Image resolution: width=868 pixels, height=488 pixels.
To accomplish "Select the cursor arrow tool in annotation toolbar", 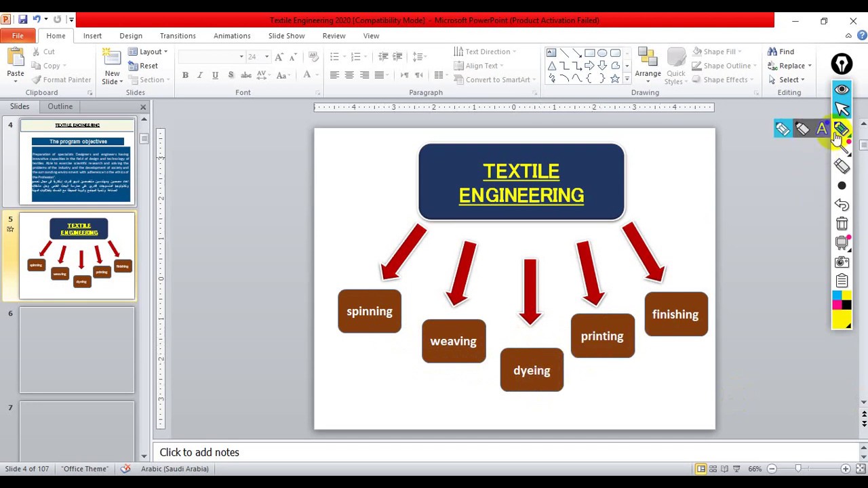I will (x=842, y=108).
